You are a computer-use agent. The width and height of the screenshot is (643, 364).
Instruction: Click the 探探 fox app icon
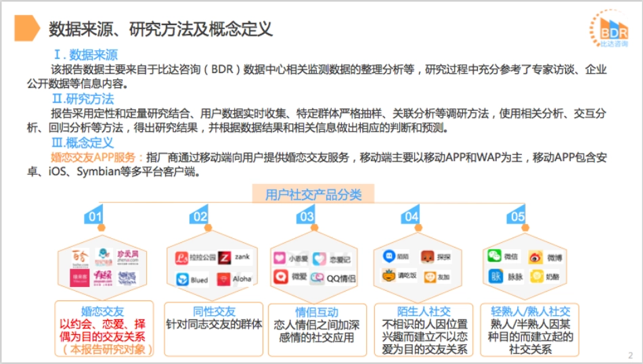pyautogui.click(x=427, y=256)
